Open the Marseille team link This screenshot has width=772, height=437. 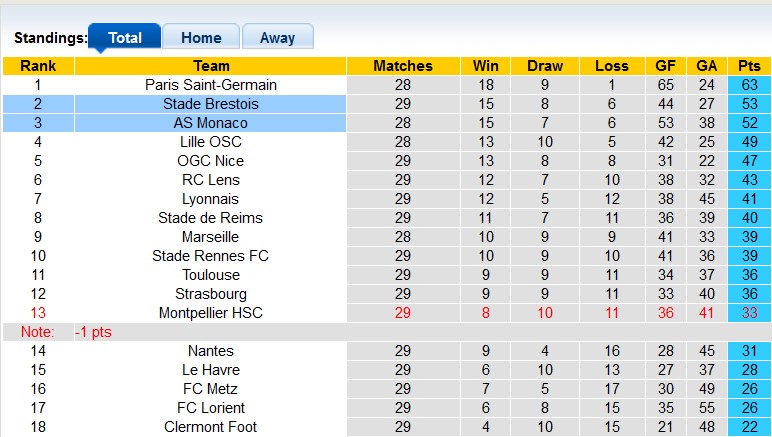210,237
